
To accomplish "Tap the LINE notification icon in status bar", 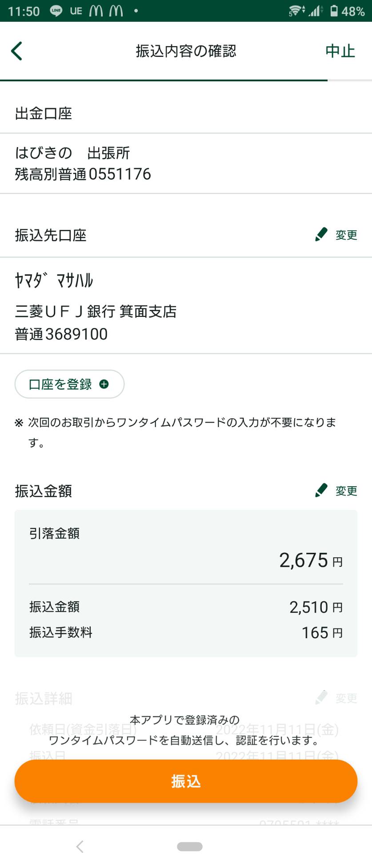I will 56,11.
